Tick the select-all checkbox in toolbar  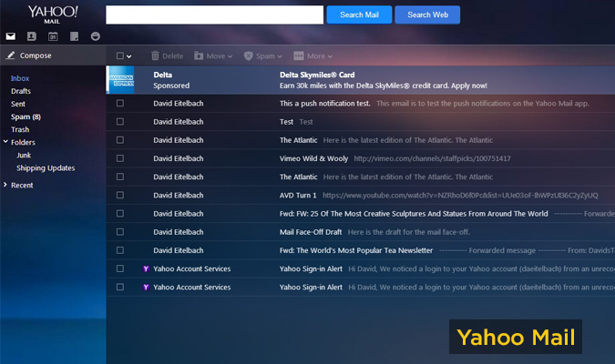coord(120,56)
